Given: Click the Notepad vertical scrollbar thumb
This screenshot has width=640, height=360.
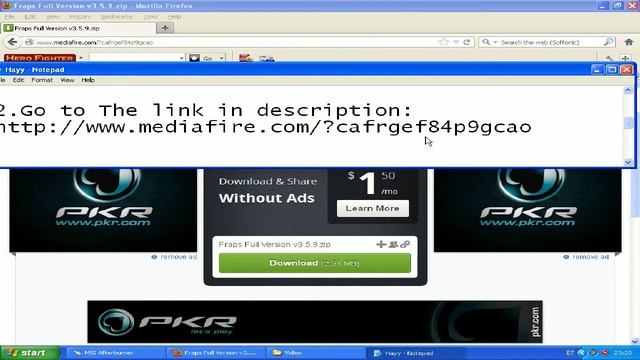Looking at the screenshot, I should [x=628, y=122].
